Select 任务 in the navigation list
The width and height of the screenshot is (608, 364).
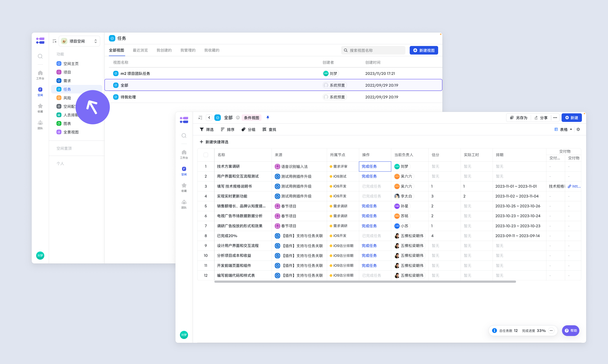pos(77,89)
